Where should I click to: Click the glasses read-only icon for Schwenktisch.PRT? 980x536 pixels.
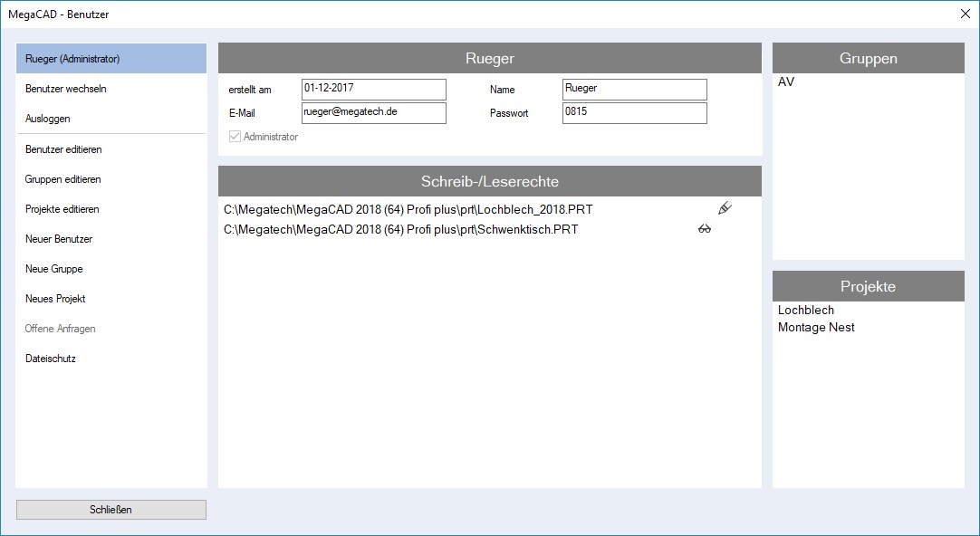(x=704, y=230)
